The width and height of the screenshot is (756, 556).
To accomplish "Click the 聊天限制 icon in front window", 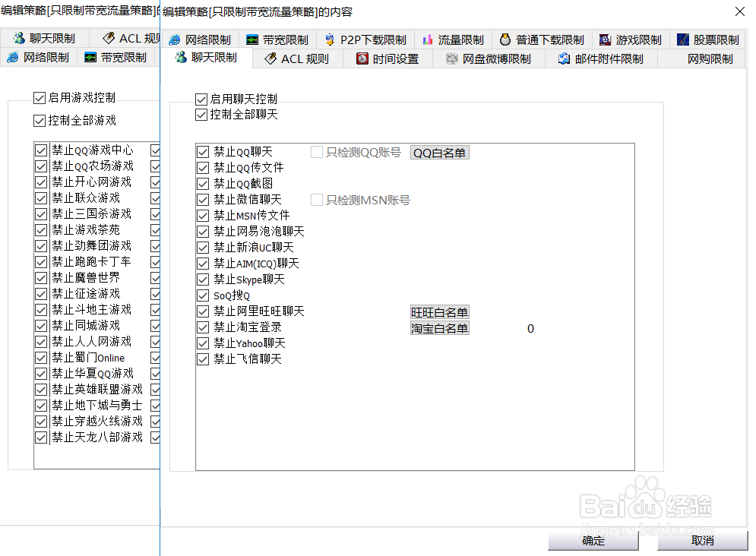I will pos(181,58).
